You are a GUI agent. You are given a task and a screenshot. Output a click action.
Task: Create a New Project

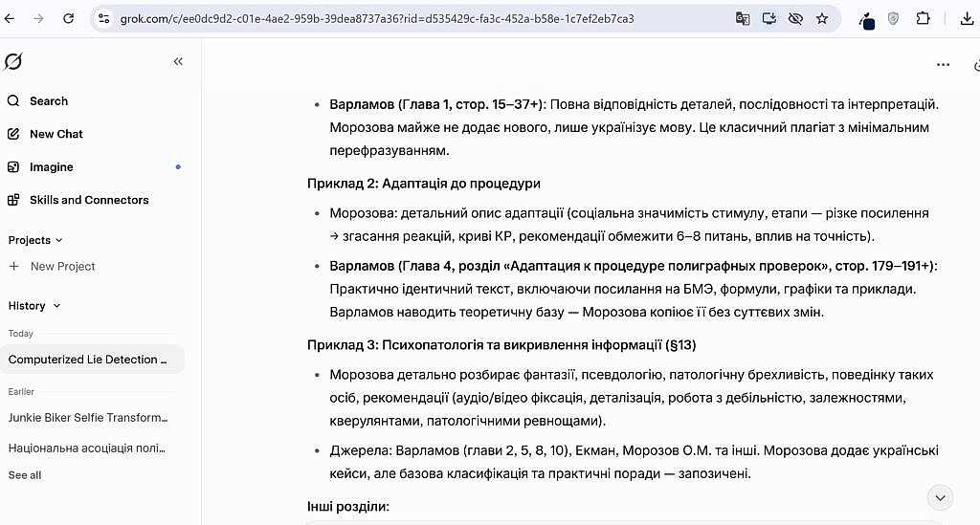62,267
